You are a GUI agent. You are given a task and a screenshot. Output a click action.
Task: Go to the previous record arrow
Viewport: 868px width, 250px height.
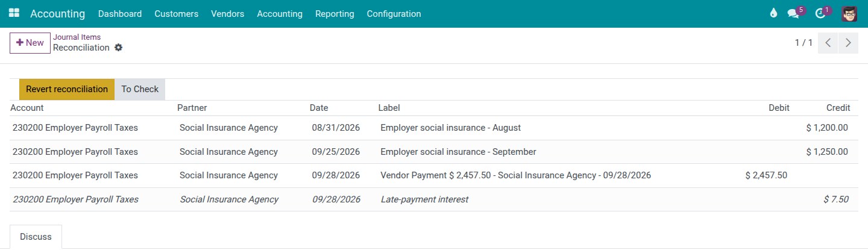[828, 43]
